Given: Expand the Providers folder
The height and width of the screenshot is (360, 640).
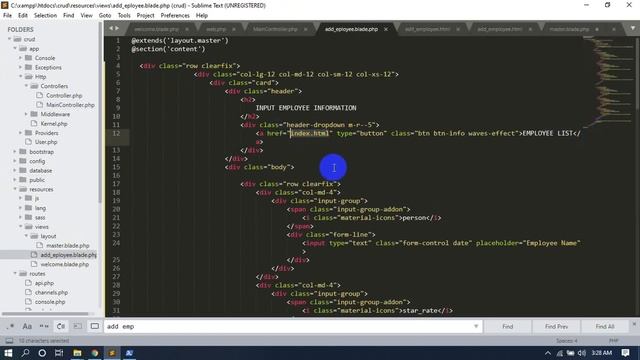Looking at the screenshot, I should (x=20, y=133).
